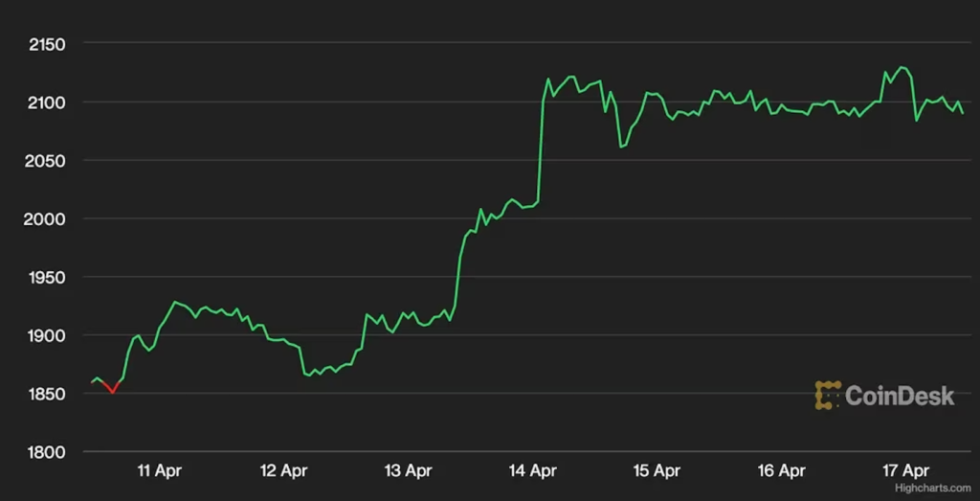Click the red segment of the price line
Image resolution: width=980 pixels, height=501 pixels.
click(108, 387)
